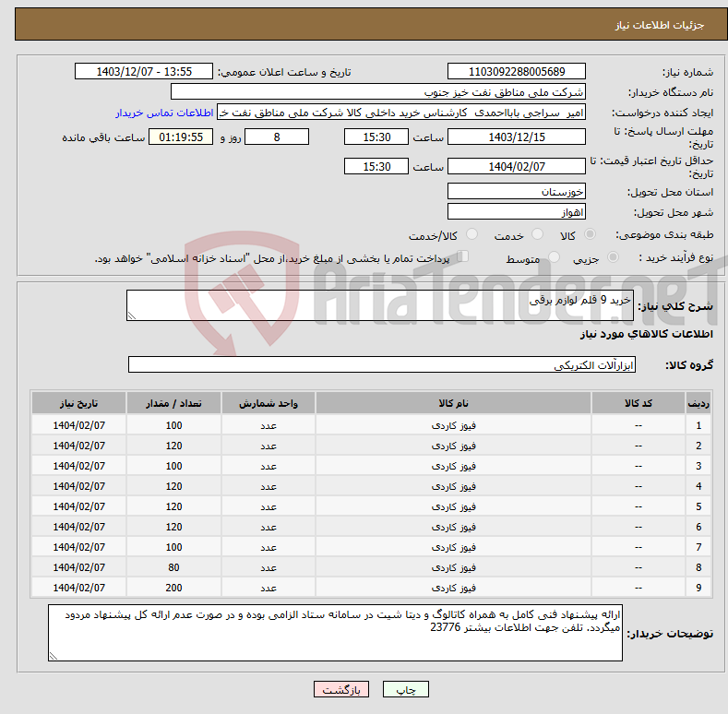
Task: Click فیوز کاردی in row 9
Action: 454,589
